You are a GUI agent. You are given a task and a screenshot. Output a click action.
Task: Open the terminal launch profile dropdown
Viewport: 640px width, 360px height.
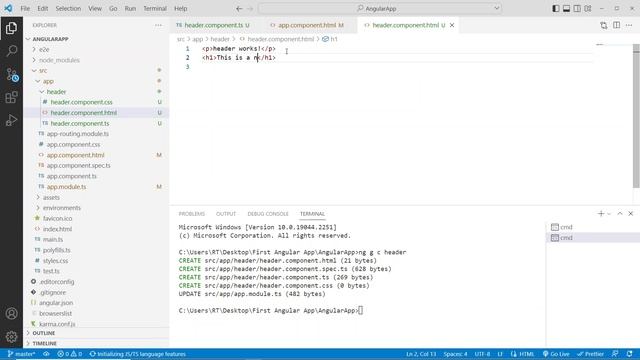point(609,213)
